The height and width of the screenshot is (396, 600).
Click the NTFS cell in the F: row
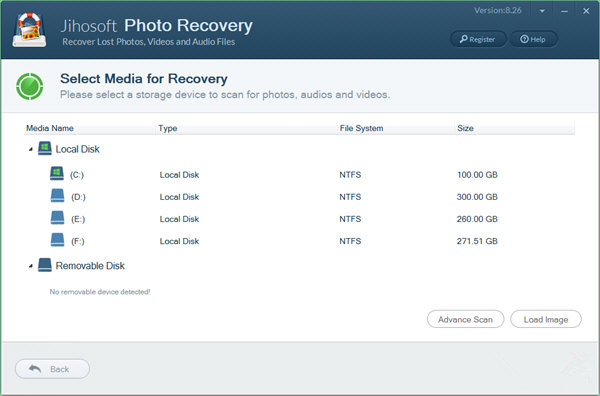pos(350,241)
